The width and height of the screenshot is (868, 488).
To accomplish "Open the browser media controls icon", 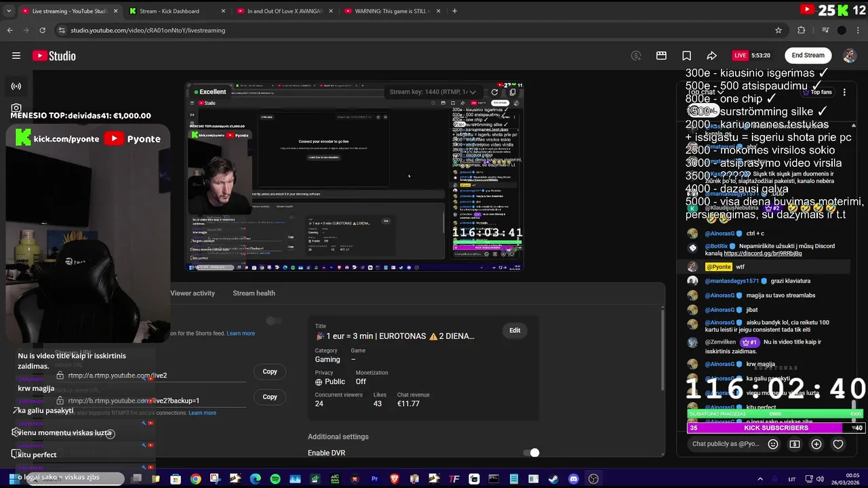I will coord(825,30).
